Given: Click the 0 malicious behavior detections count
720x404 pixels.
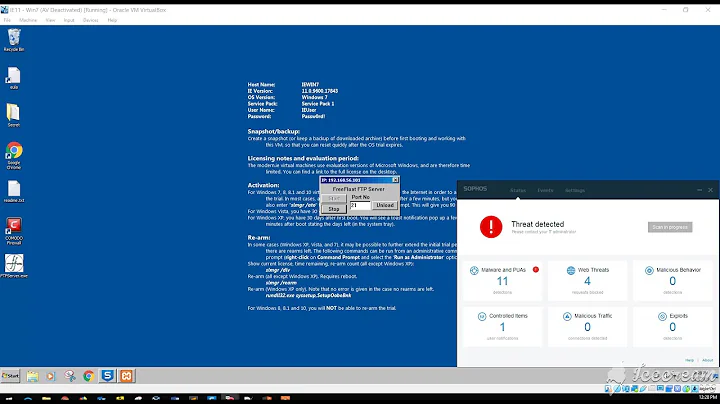Looking at the screenshot, I should [x=672, y=281].
